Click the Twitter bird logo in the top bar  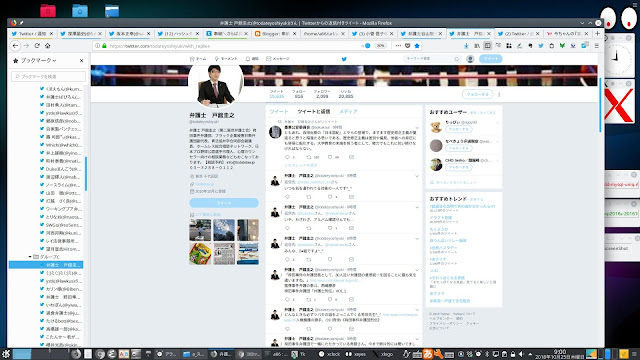(344, 59)
